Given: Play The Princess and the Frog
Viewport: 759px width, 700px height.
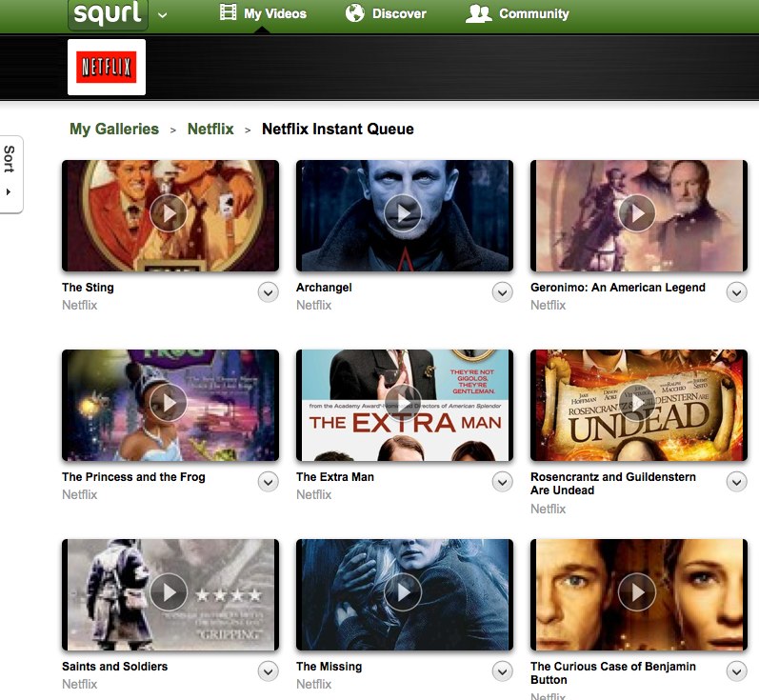Looking at the screenshot, I should coord(169,402).
